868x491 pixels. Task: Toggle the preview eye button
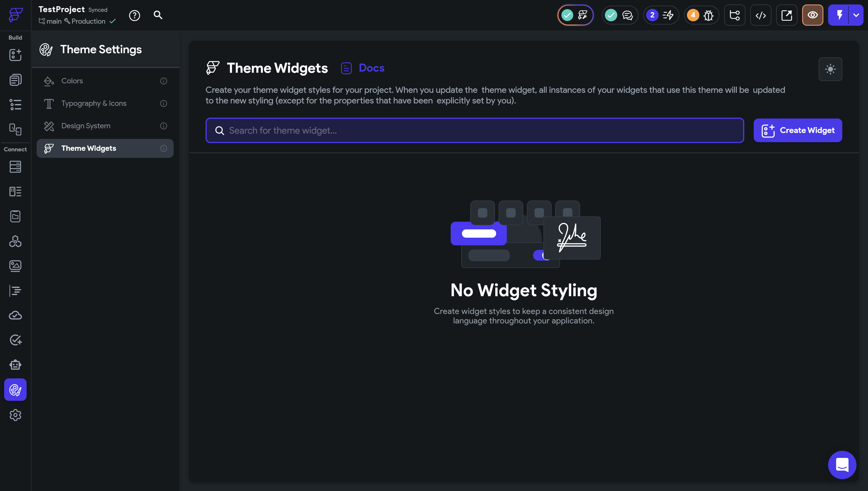pos(812,15)
